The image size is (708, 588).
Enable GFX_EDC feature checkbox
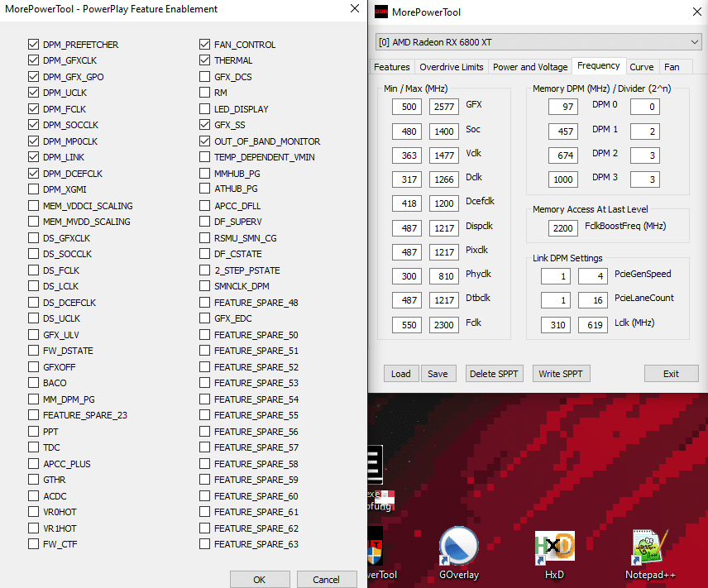pos(204,318)
